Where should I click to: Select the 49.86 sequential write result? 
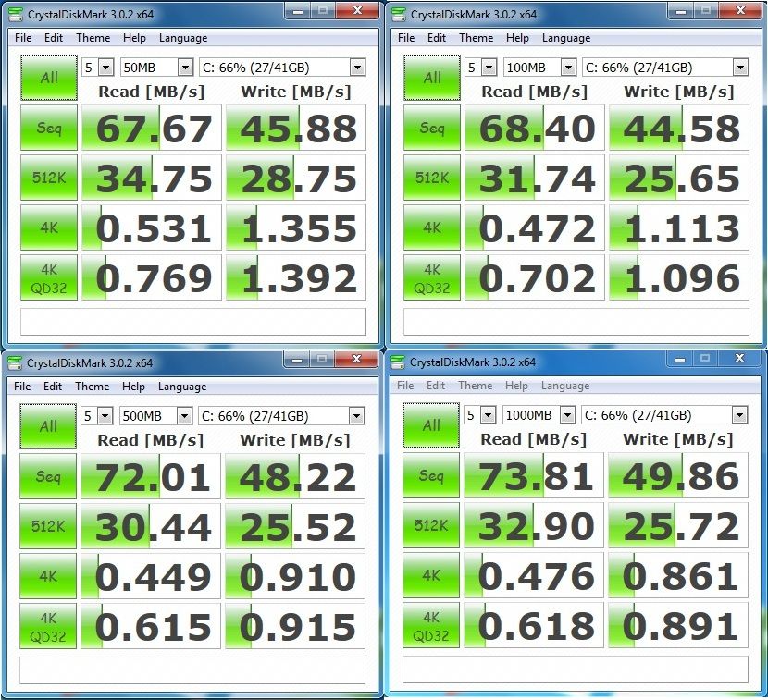pyautogui.click(x=678, y=475)
